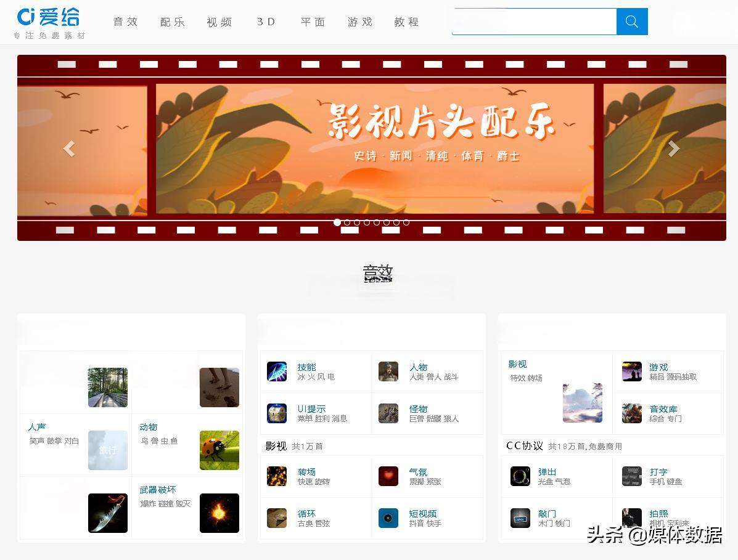
Task: Click the 技能 (skills) sound effect icon
Action: (x=277, y=371)
